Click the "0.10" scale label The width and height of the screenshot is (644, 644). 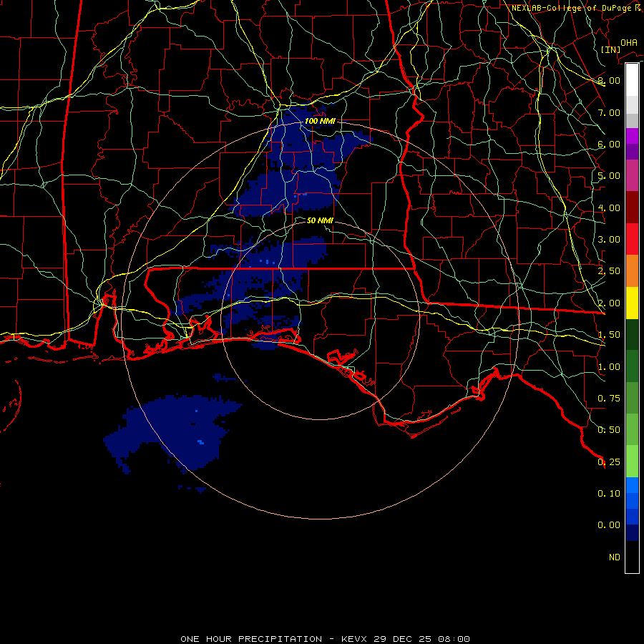click(609, 494)
